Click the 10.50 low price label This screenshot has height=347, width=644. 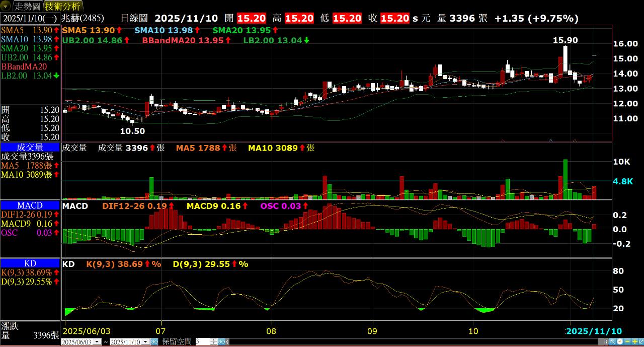(x=132, y=131)
